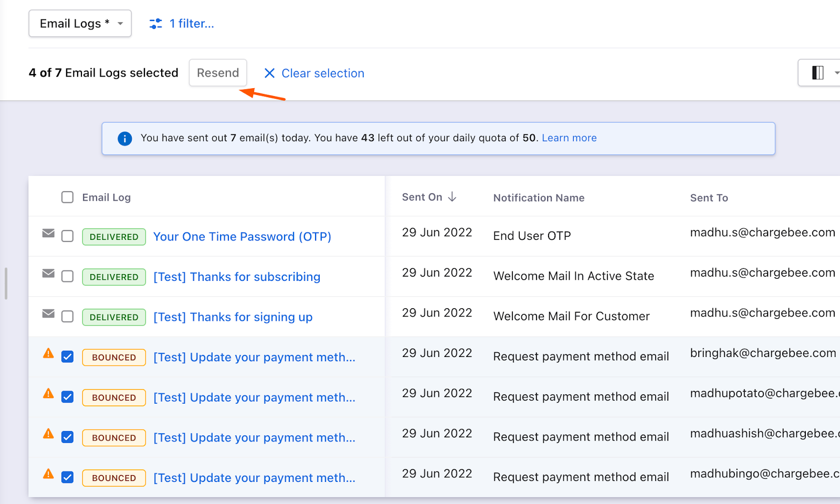
Task: Uncheck the madhupotato bounced email checkbox
Action: pos(67,397)
